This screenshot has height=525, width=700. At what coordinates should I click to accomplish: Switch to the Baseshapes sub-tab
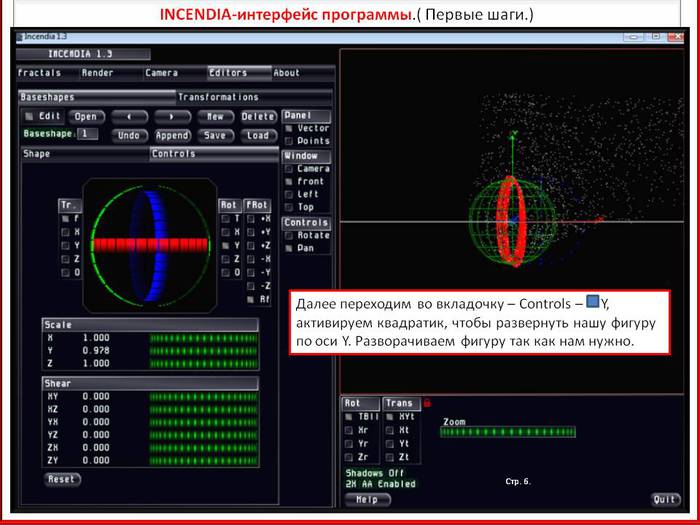coord(97,97)
